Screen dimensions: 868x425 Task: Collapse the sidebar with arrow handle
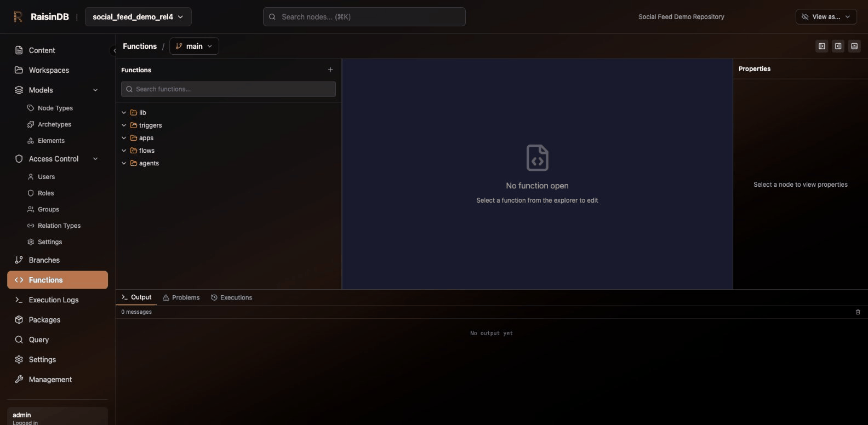114,50
